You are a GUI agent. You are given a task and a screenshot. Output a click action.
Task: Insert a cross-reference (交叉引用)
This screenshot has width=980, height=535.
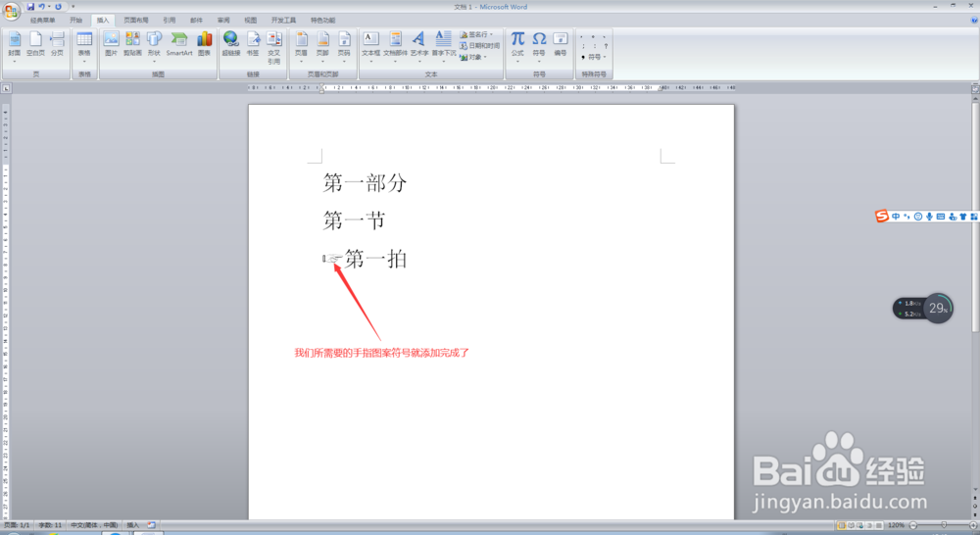pyautogui.click(x=273, y=47)
